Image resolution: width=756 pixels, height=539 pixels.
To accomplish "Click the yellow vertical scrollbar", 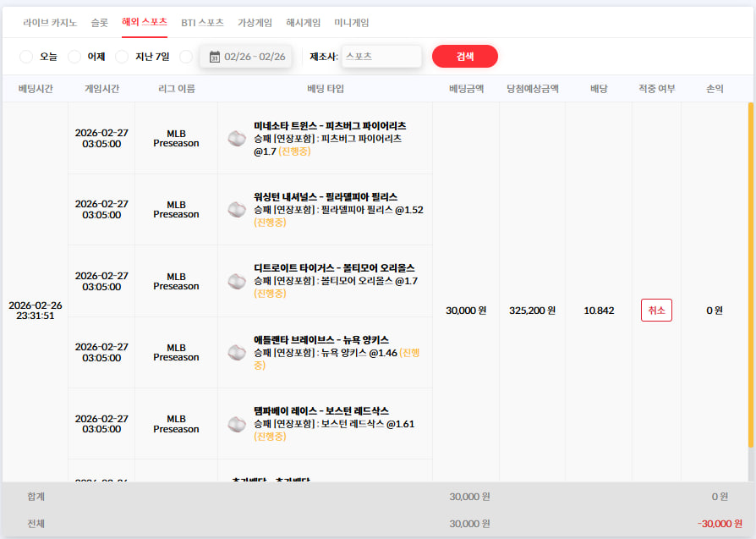I will click(x=751, y=275).
